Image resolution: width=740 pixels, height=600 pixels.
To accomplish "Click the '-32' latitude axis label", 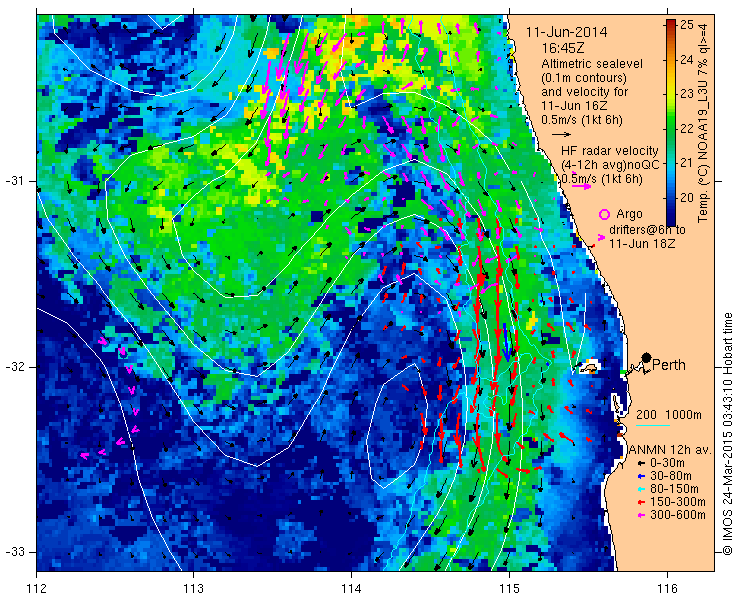I will tap(14, 367).
